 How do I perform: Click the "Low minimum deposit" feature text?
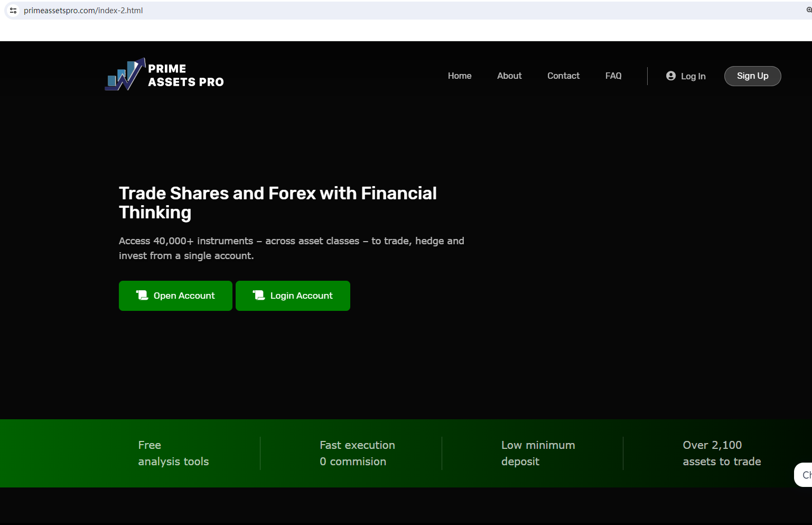[538, 453]
